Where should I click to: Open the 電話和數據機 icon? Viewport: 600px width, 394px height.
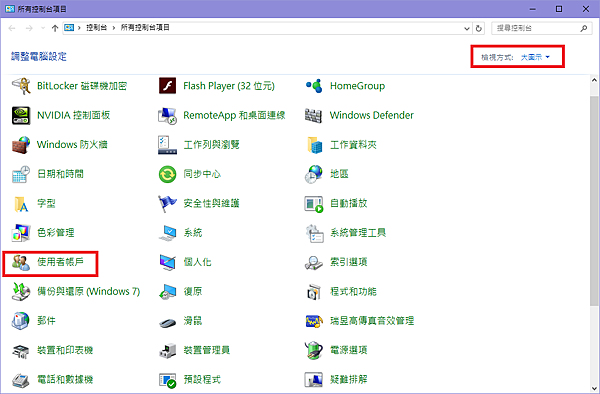coord(21,380)
